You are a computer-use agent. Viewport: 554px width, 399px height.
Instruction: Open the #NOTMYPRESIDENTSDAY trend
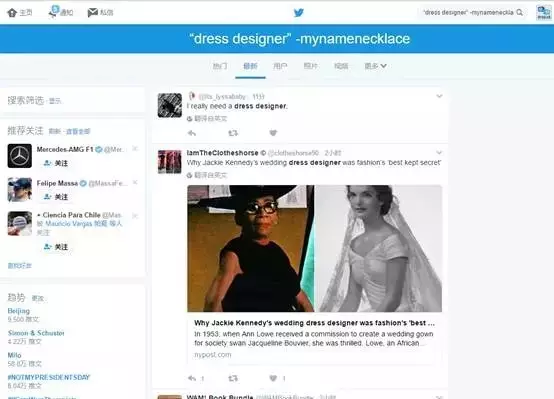[49, 377]
